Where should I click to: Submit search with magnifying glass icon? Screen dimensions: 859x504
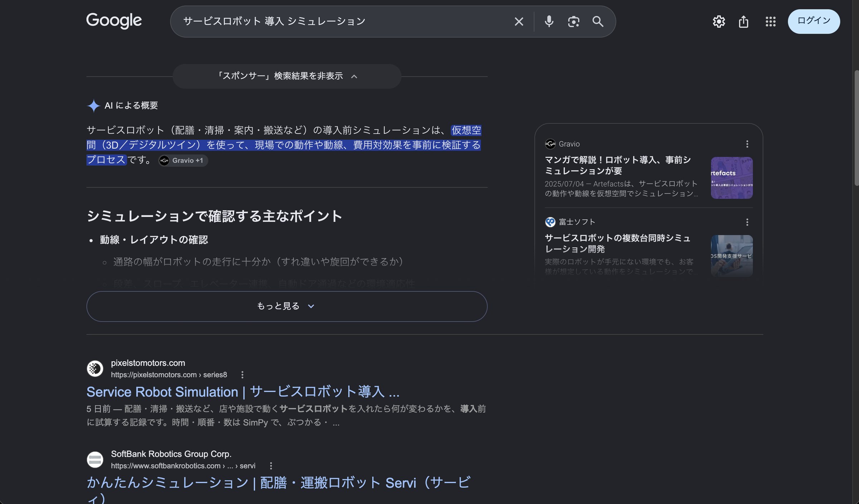coord(598,21)
